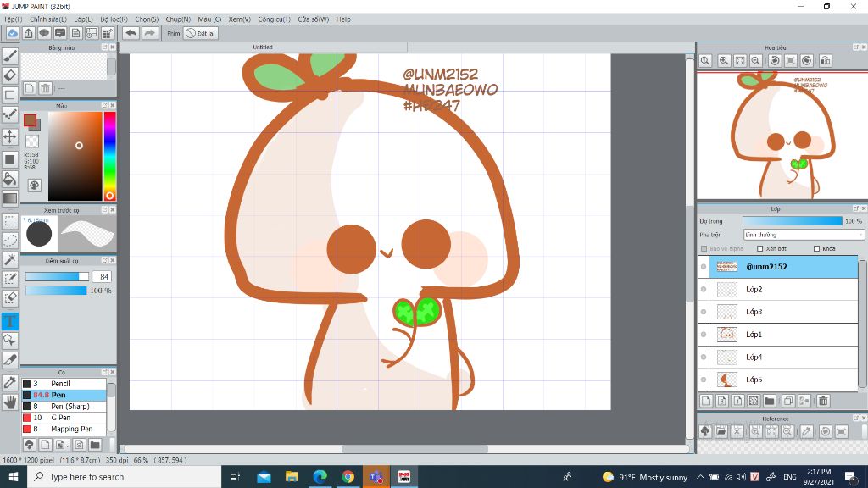Toggle visibility of layer Lớp1
The width and height of the screenshot is (868, 488).
point(704,334)
